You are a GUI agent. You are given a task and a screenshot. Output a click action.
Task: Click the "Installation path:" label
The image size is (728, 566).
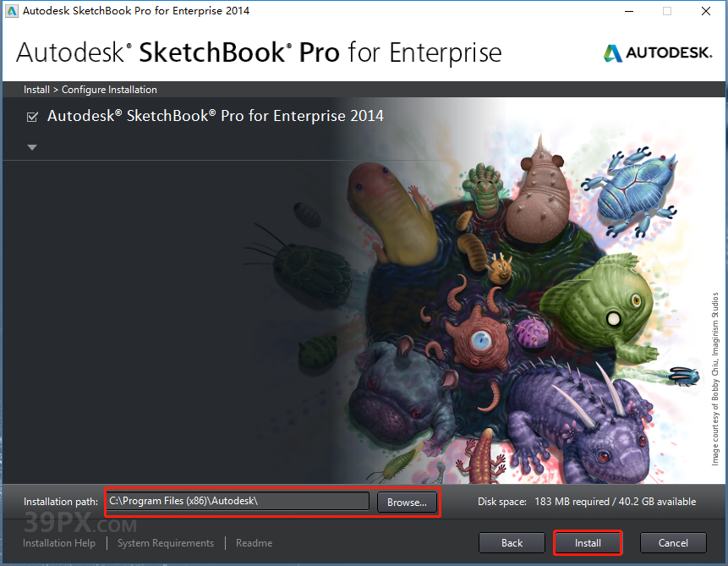click(61, 502)
